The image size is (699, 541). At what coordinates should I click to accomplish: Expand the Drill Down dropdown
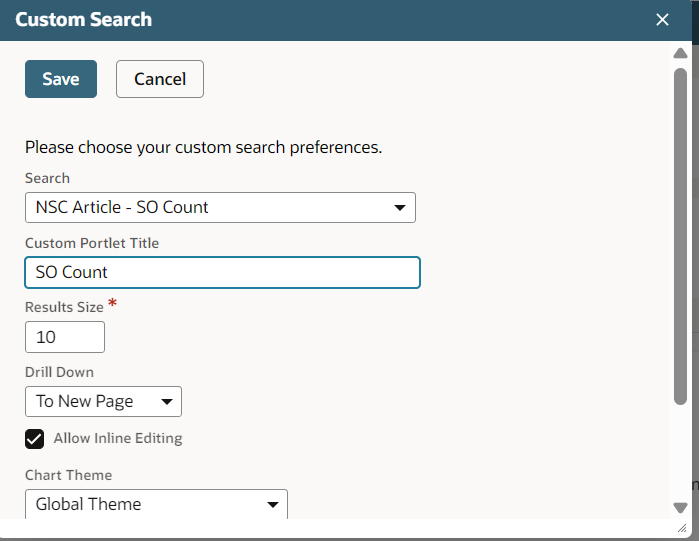coord(103,402)
